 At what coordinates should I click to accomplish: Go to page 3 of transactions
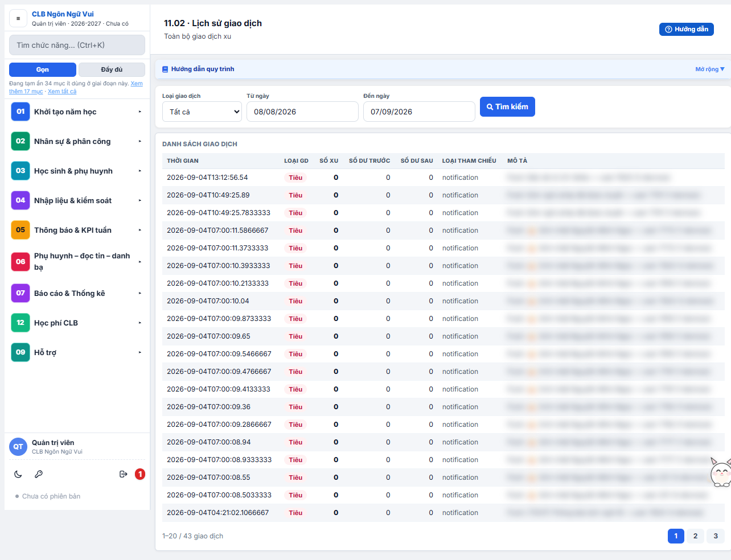click(x=716, y=536)
